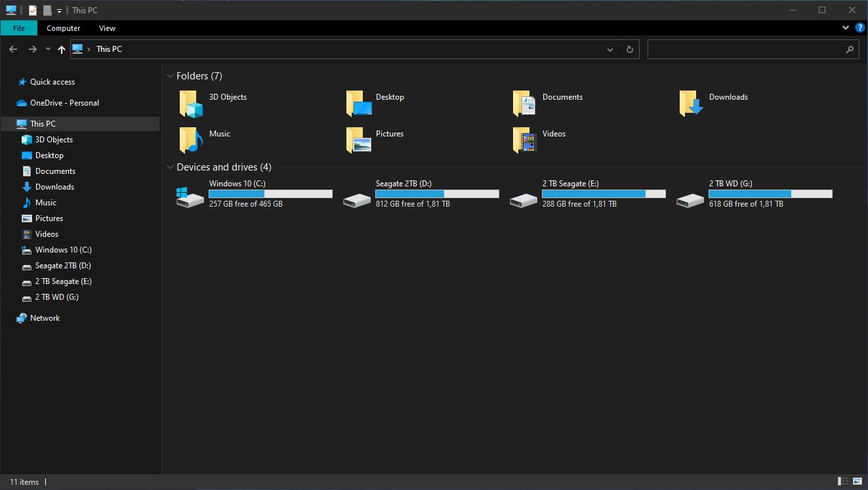This screenshot has height=490, width=868.
Task: Switch to Details view in the status bar
Action: (841, 481)
